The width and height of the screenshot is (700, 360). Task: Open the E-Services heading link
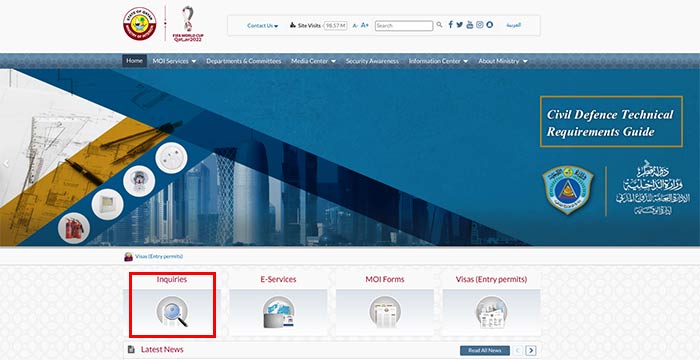coord(278,280)
